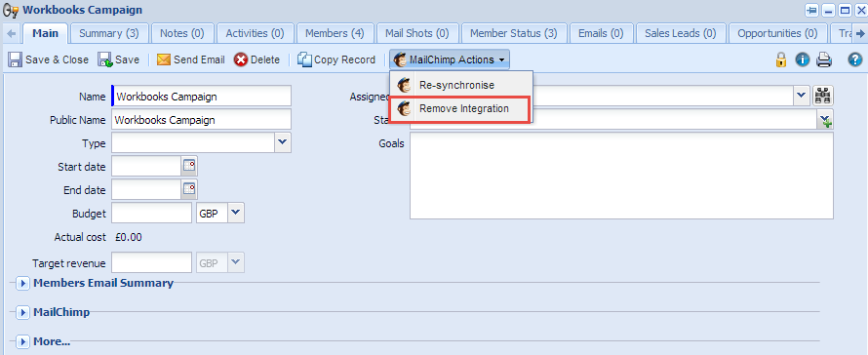Viewport: 868px width, 355px height.
Task: Open the help question mark icon
Action: click(855, 59)
